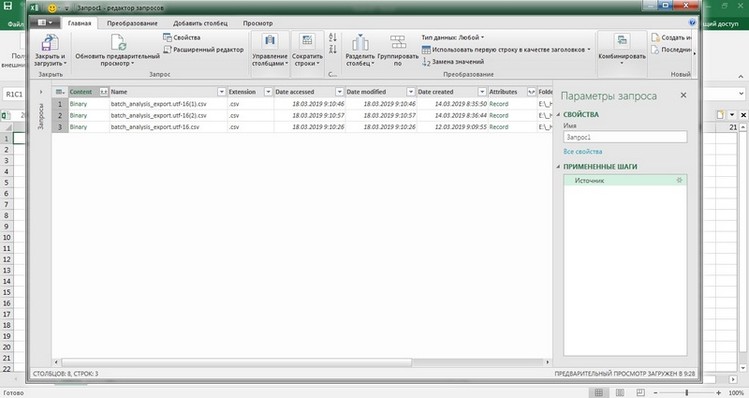
Task: Click the Excel zoom out minus button
Action: click(655, 392)
